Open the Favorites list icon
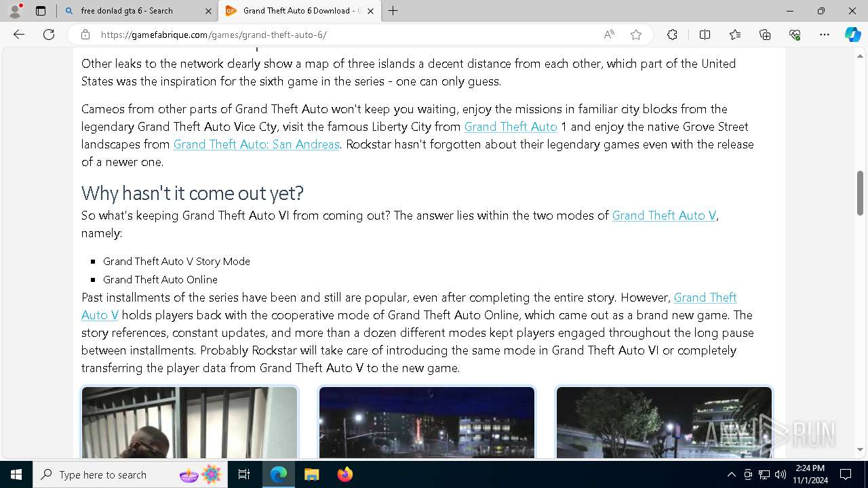This screenshot has height=488, width=868. (735, 35)
